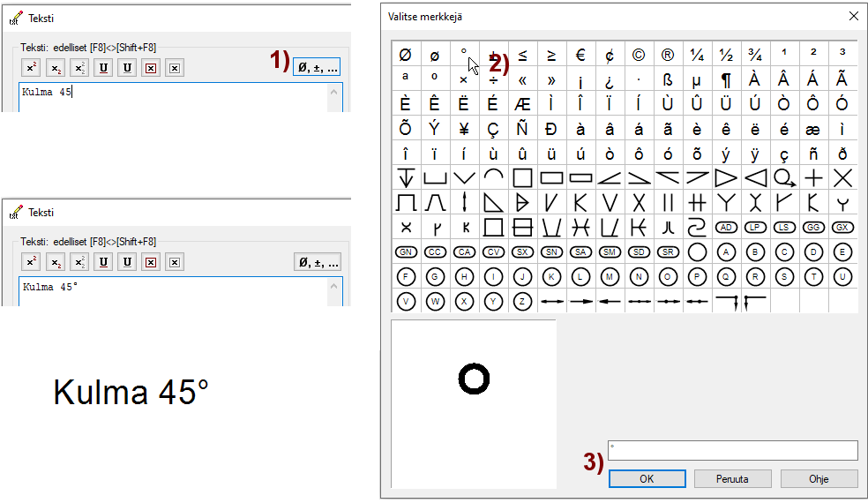Choose the copyright © symbol
Viewport: 868px width, 503px height.
(x=639, y=55)
